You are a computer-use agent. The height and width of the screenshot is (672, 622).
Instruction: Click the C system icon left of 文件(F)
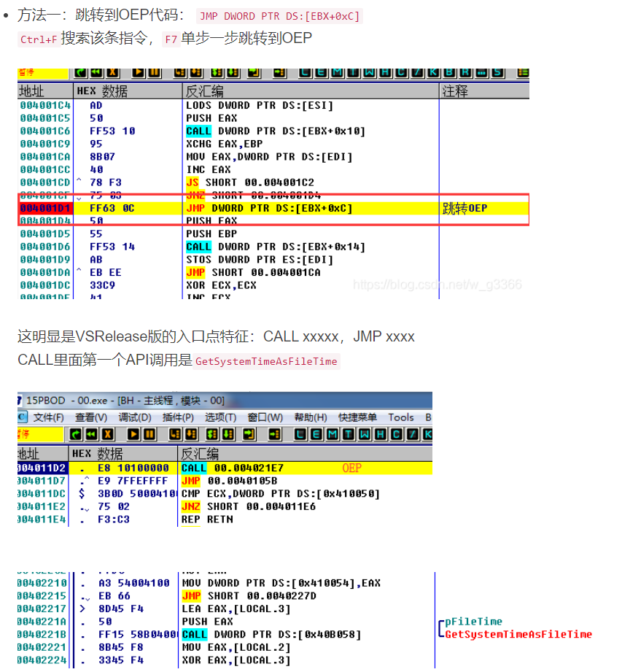tap(21, 417)
